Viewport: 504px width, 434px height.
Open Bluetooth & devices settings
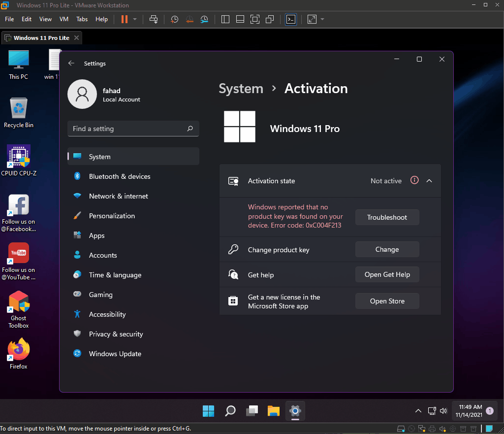(x=133, y=176)
